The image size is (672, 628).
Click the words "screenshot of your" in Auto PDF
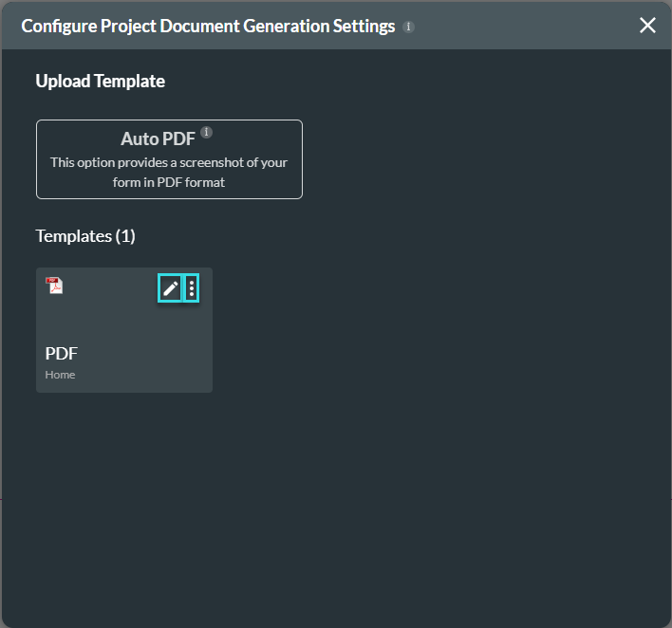[233, 162]
